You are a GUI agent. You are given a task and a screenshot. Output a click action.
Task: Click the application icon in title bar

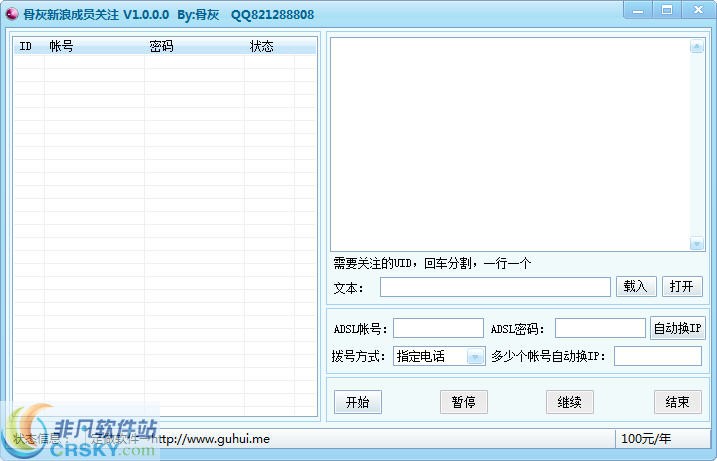tap(11, 14)
